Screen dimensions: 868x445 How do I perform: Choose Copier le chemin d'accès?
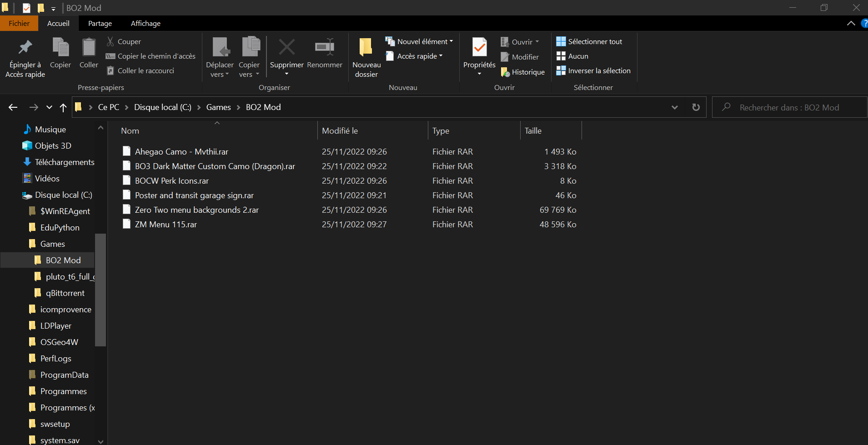151,56
